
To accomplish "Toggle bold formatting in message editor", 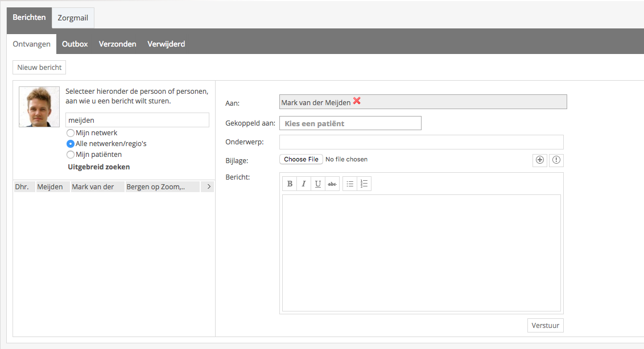I will pyautogui.click(x=290, y=184).
